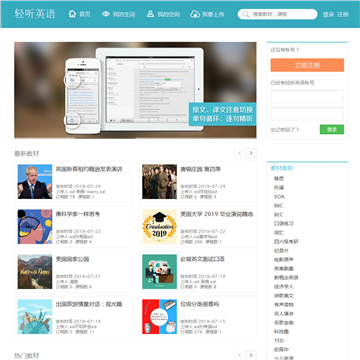Click the username input field

click(x=307, y=96)
